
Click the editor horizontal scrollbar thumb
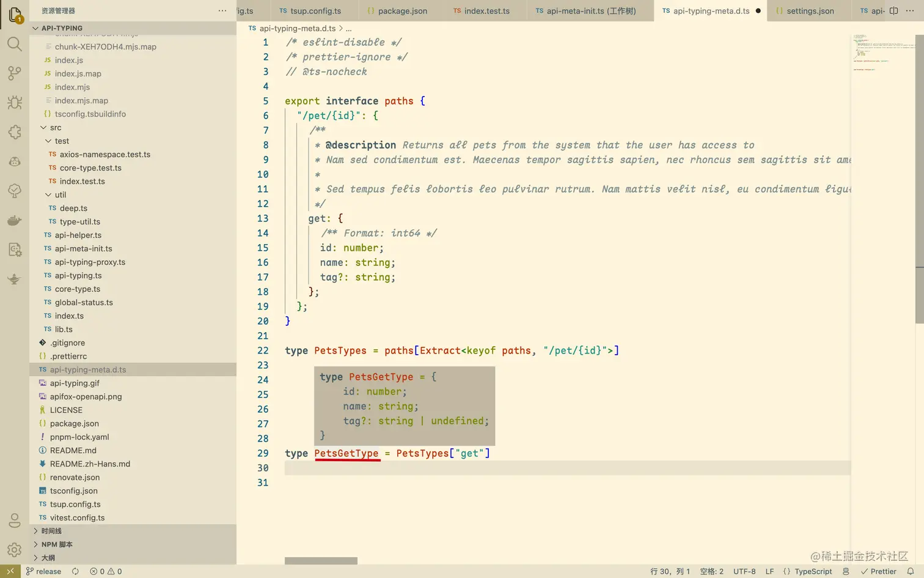[321, 561]
